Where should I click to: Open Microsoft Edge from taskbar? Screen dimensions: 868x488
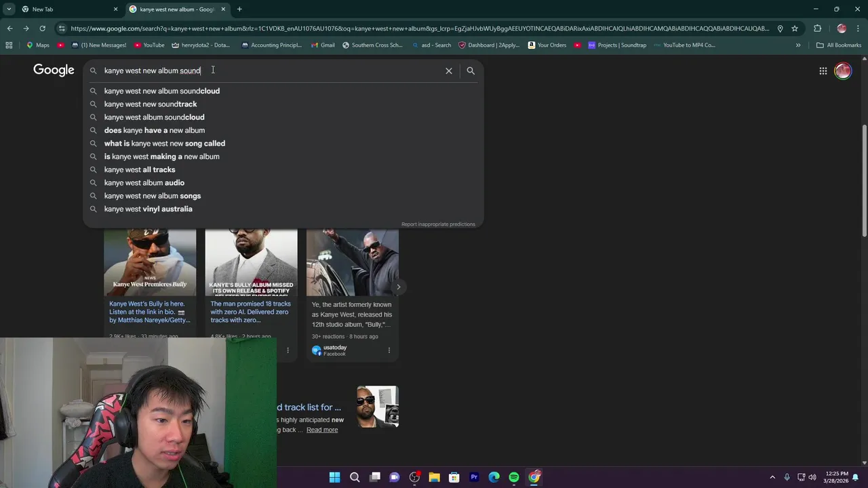[x=494, y=477]
